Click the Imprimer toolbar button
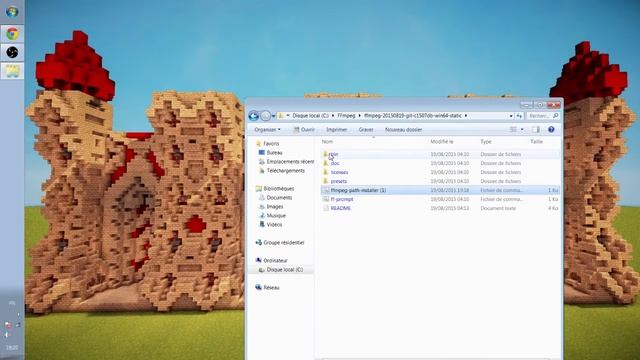The width and height of the screenshot is (640, 360). coord(336,129)
